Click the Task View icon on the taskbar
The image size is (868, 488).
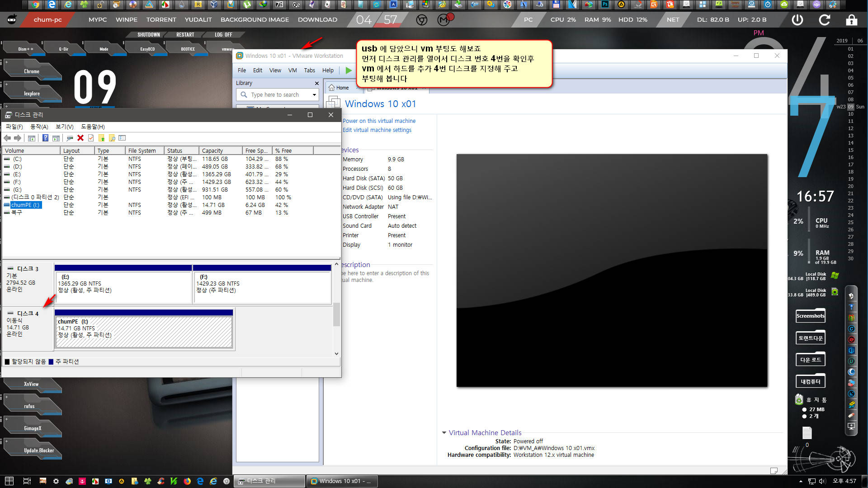tap(27, 481)
